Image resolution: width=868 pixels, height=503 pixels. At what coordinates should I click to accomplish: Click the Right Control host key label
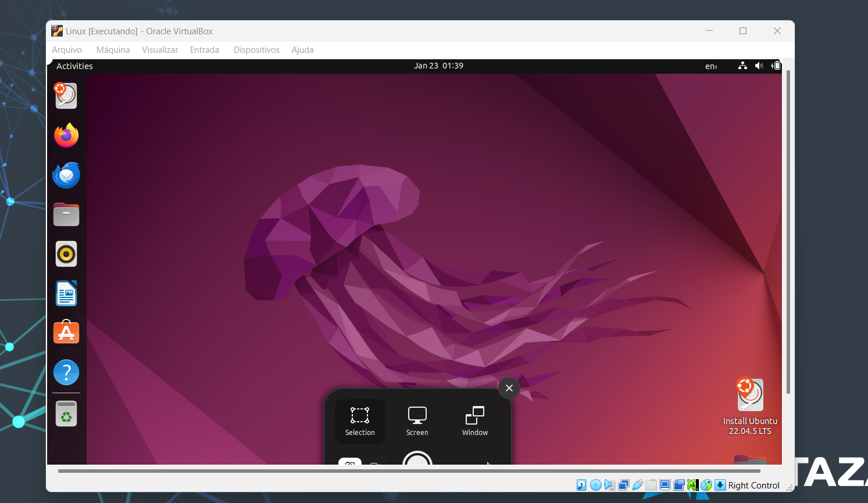tap(753, 486)
